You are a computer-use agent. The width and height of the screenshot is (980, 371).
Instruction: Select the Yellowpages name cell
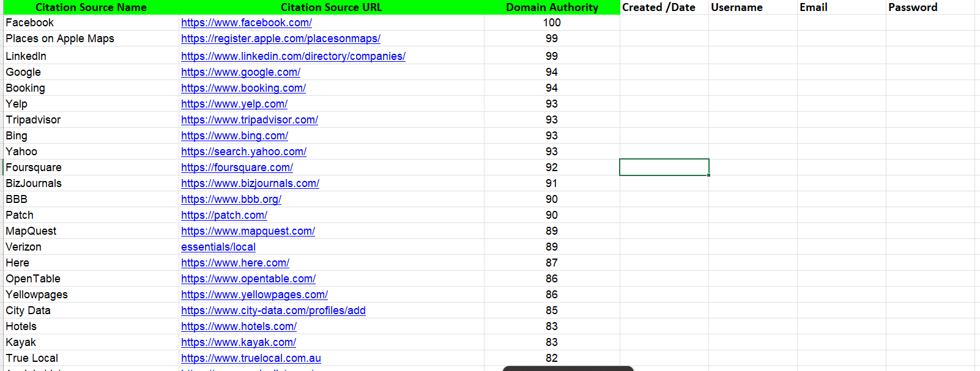(91, 295)
